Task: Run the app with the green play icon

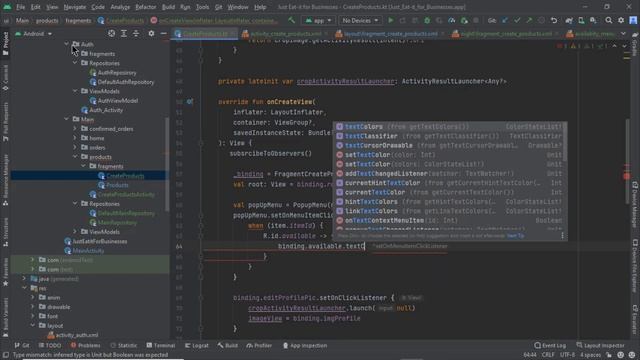Action: pos(391,20)
